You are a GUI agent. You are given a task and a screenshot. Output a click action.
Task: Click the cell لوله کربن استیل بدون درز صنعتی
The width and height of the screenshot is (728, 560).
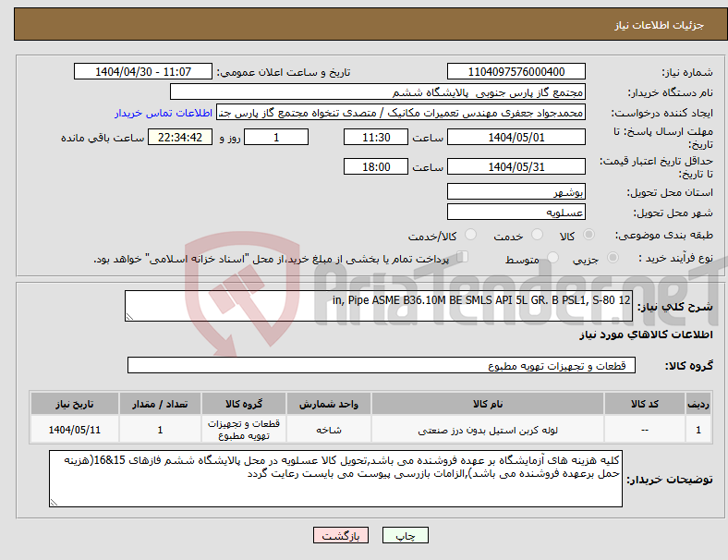[488, 430]
